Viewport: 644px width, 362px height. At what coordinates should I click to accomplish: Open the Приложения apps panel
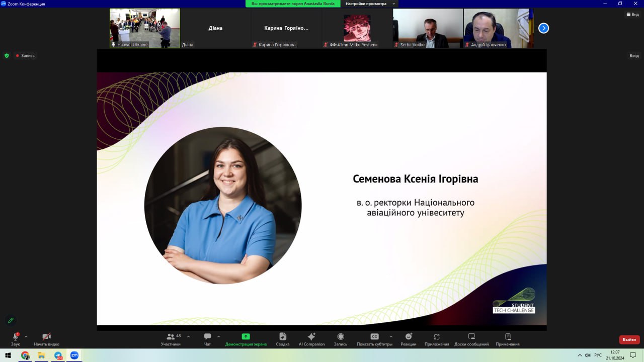point(436,339)
